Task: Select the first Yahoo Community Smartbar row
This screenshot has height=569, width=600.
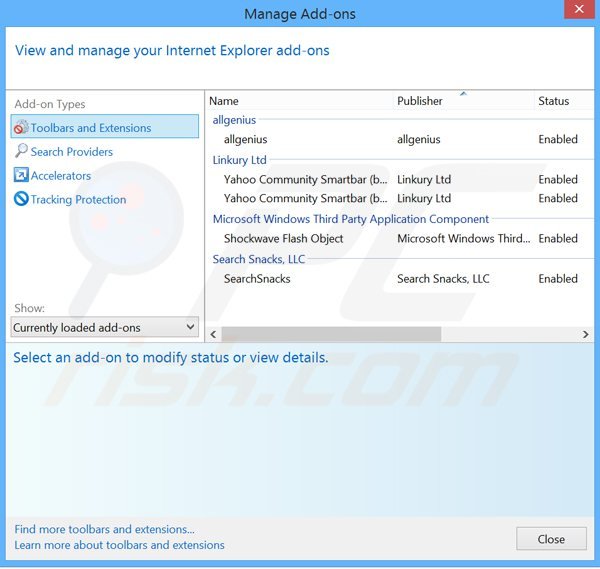Action: click(x=400, y=179)
